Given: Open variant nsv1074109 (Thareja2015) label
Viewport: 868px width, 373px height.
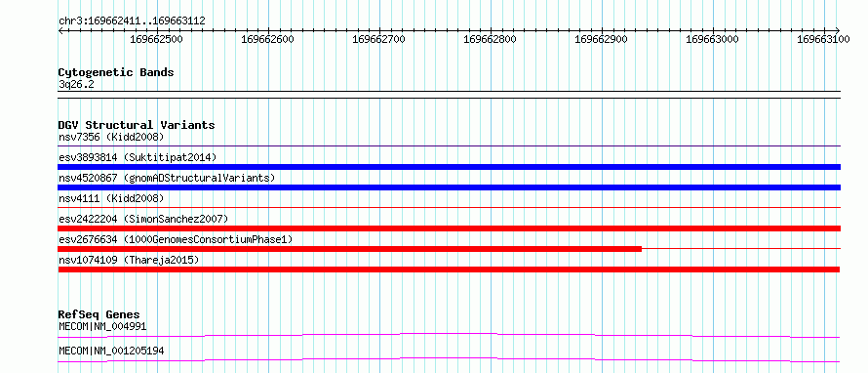Looking at the screenshot, I should 129,260.
